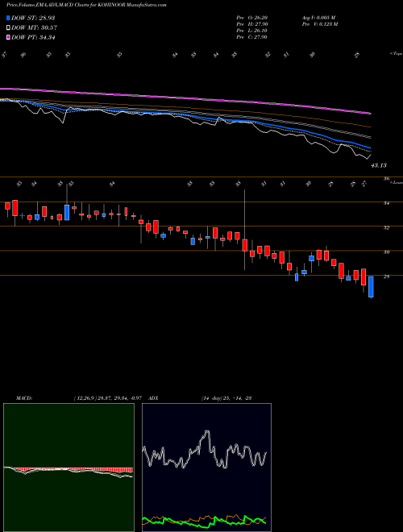Viewport: 403px width, 532px height.
Task: Click the large blue candle near the 34 level
Action: (x=67, y=212)
